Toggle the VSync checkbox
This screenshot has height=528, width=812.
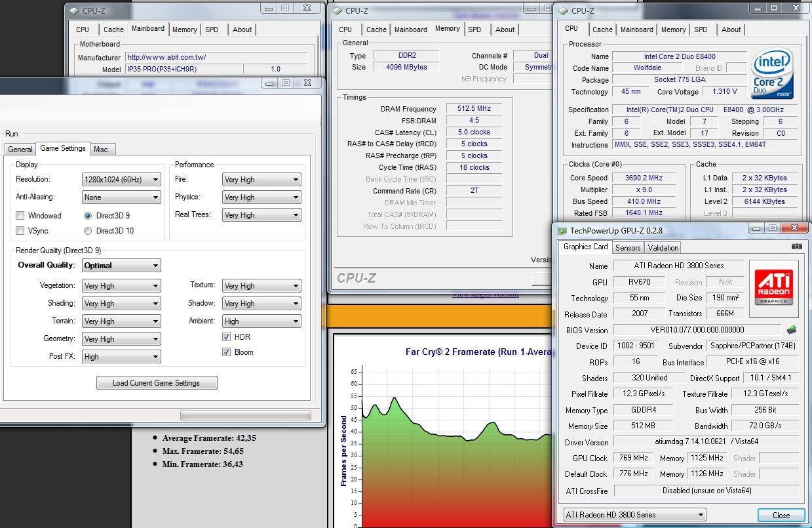[x=20, y=231]
